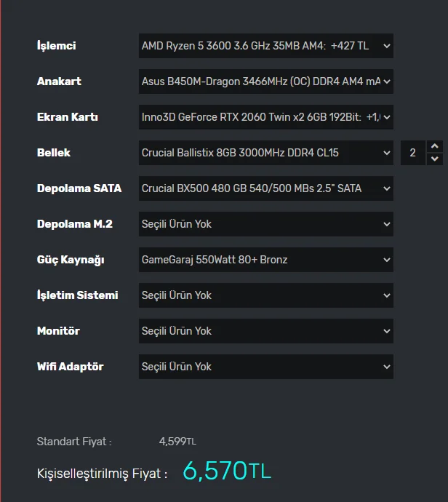Click the 6,570TL customized price
Screen dimensions: 448x502
[227, 471]
